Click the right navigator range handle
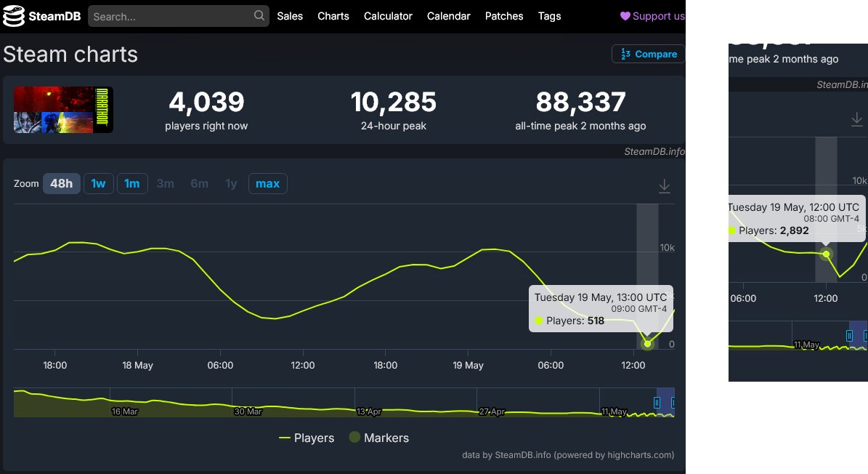Viewport: 868px width, 474px height. click(673, 403)
